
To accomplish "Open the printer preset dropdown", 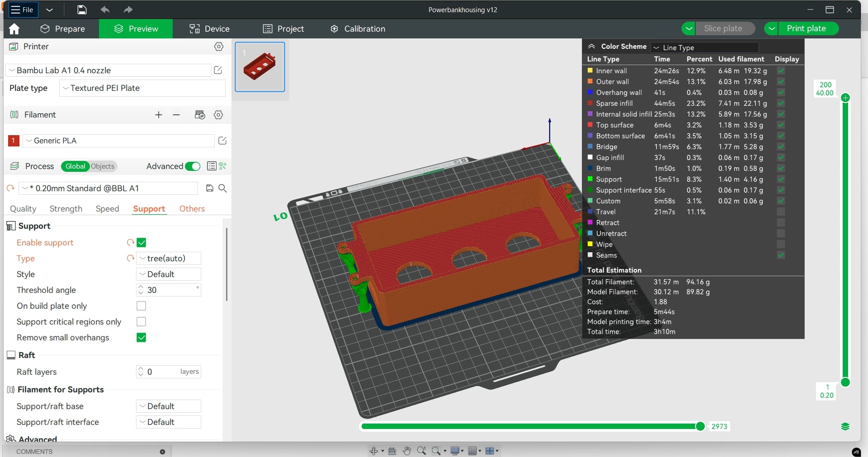I will (x=109, y=71).
